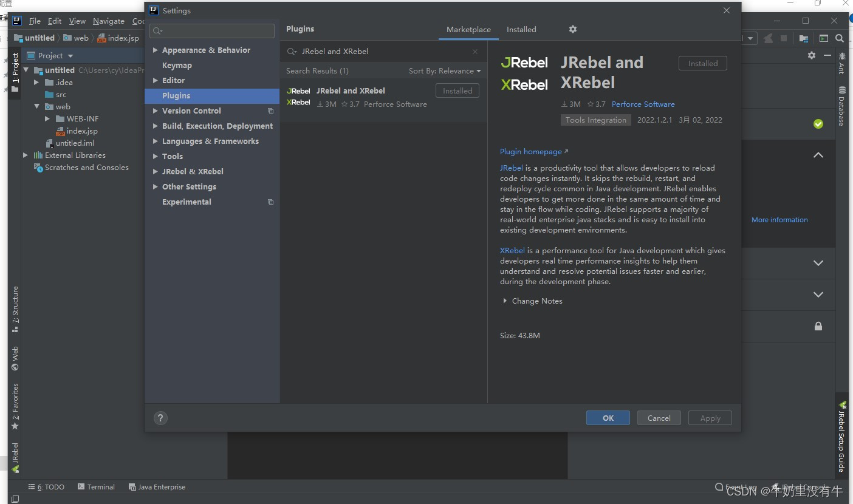Expand Languages & Frameworks settings
The height and width of the screenshot is (504, 853).
[156, 141]
